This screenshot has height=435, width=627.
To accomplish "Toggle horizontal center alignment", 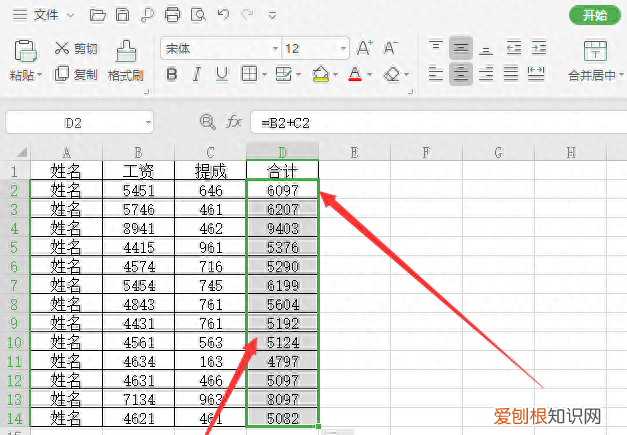I will (461, 74).
